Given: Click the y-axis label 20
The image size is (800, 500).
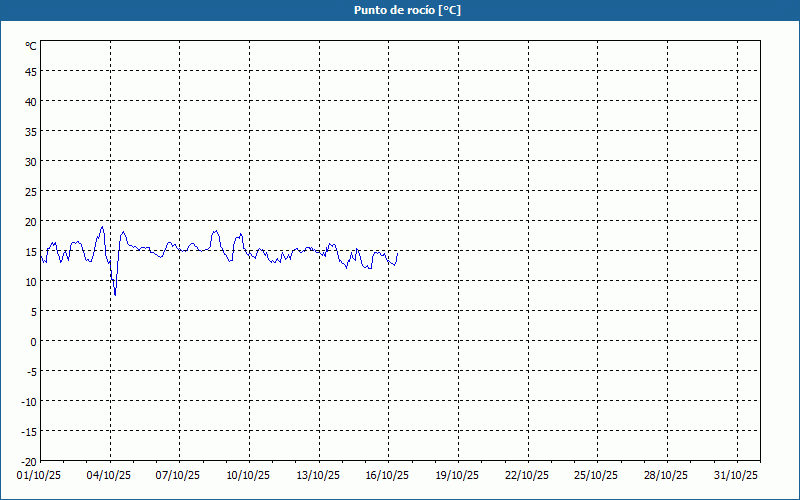Looking at the screenshot, I should pyautogui.click(x=31, y=222).
